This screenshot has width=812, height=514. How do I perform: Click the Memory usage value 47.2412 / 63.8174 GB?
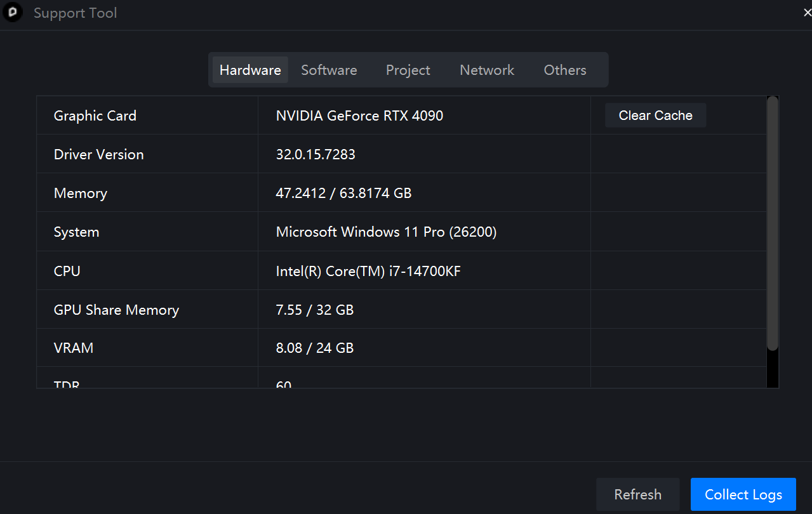coord(343,193)
